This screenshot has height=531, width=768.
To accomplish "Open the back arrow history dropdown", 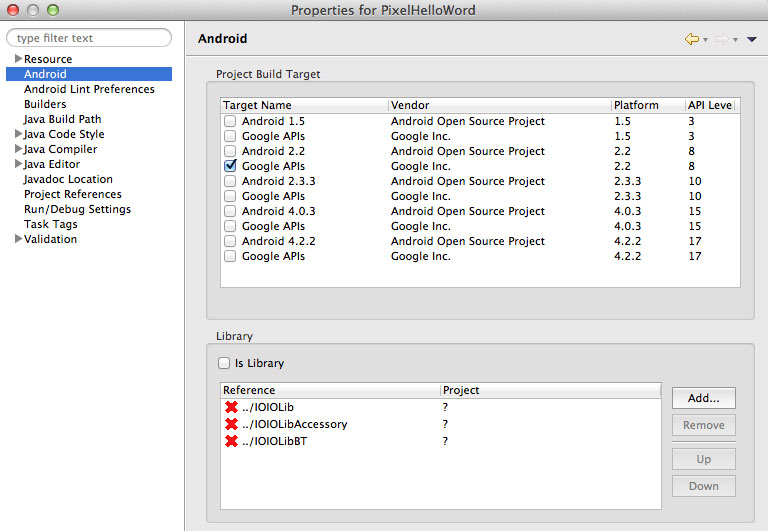I will (x=705, y=40).
